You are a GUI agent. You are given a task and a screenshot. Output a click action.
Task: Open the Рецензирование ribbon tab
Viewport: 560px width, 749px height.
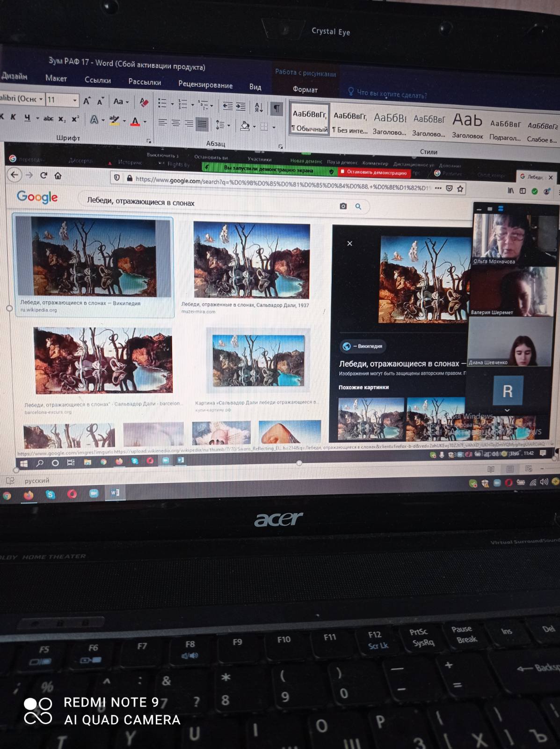click(x=205, y=85)
